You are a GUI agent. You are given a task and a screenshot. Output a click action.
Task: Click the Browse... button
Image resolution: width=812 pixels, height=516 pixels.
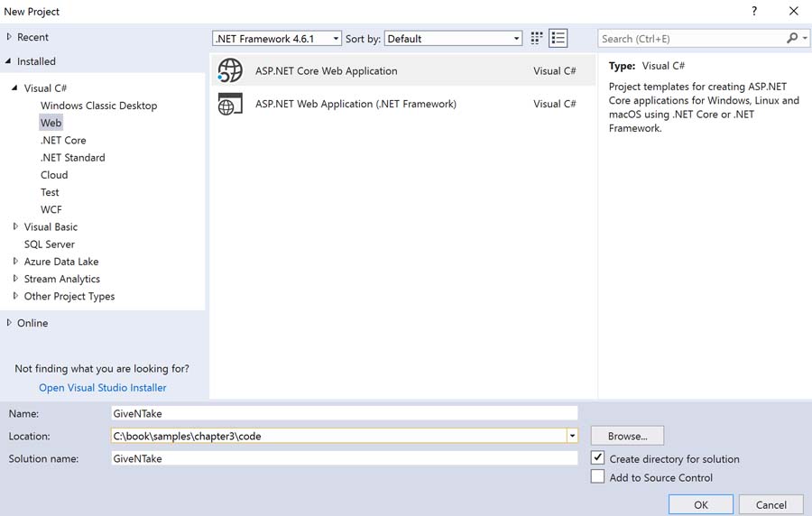tap(627, 436)
